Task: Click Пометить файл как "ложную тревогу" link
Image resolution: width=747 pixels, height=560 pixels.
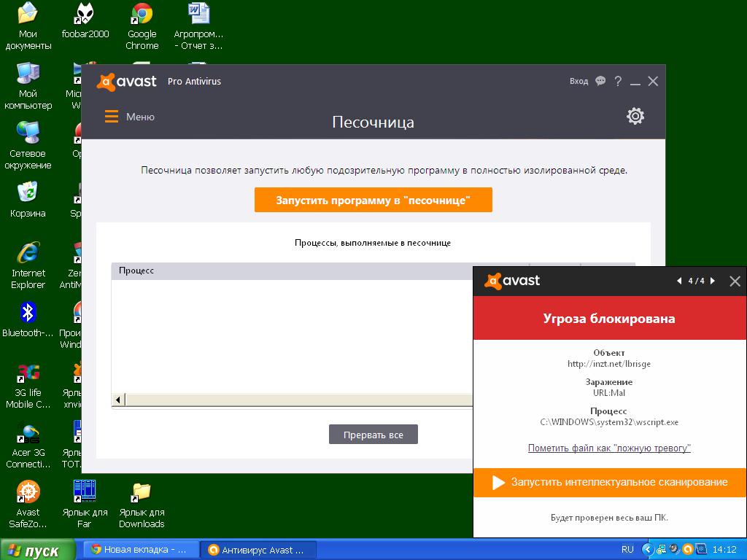Action: pos(609,448)
